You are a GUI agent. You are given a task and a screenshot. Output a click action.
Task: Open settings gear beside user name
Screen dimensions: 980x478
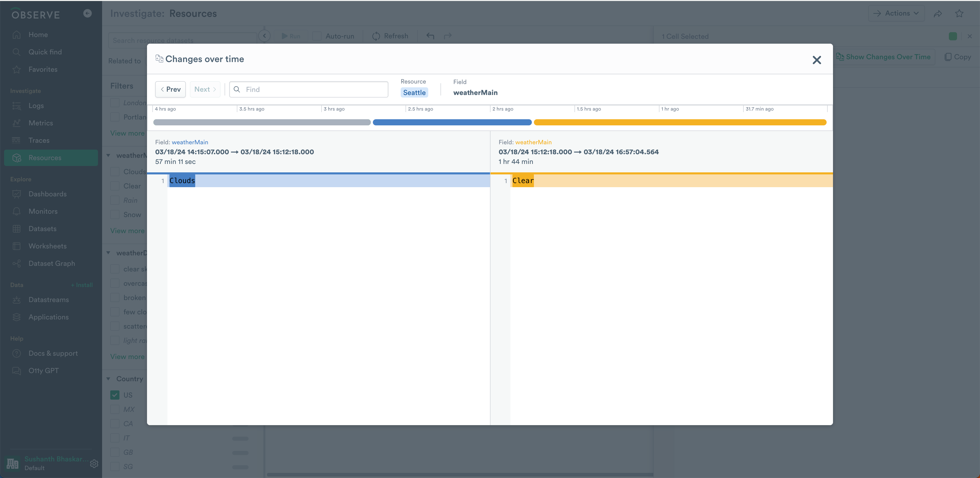click(94, 463)
